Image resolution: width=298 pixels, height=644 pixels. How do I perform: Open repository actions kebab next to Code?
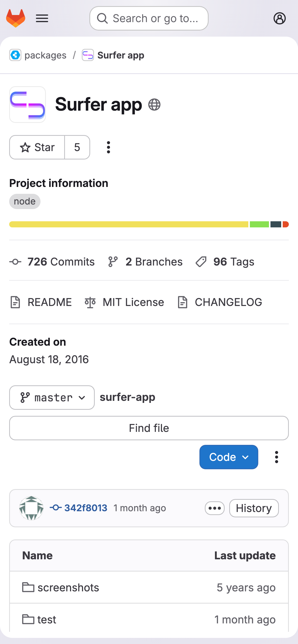[276, 457]
